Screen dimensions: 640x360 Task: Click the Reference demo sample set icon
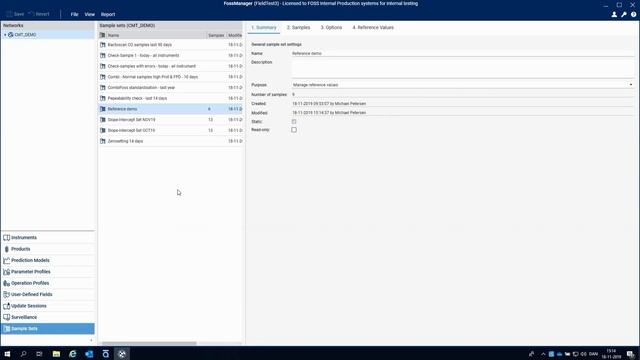click(103, 109)
